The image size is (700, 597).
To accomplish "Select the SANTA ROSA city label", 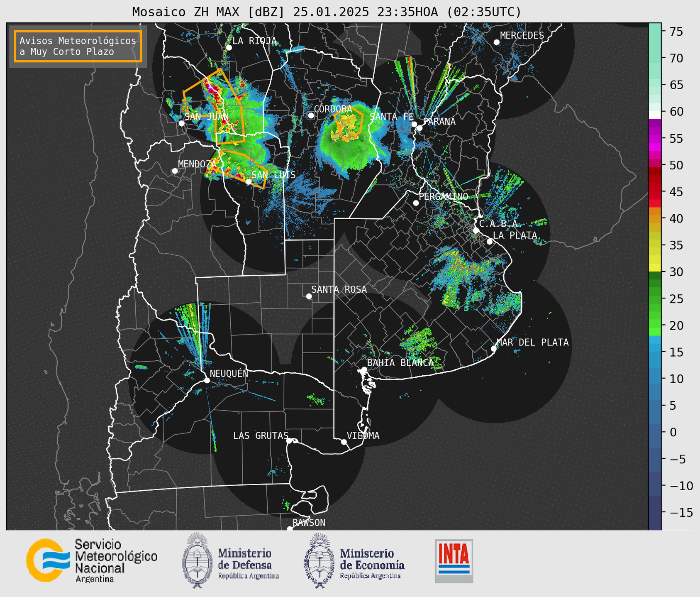I will [339, 289].
